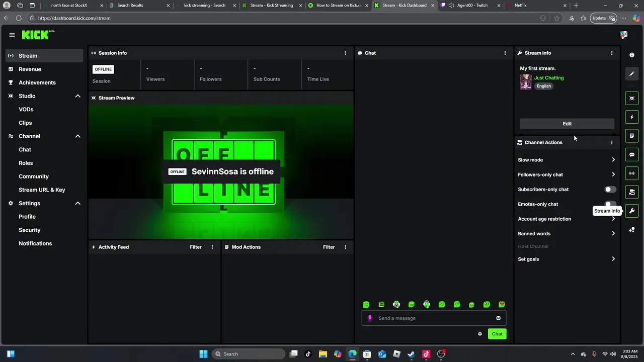
Task: Click the Edit button in Stream info
Action: (x=567, y=124)
